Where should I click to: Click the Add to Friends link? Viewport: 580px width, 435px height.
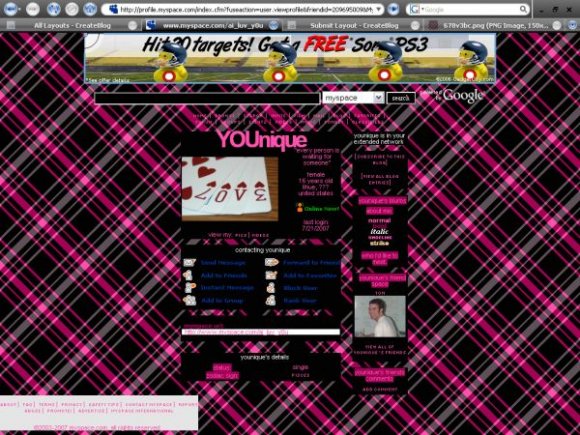tap(224, 276)
